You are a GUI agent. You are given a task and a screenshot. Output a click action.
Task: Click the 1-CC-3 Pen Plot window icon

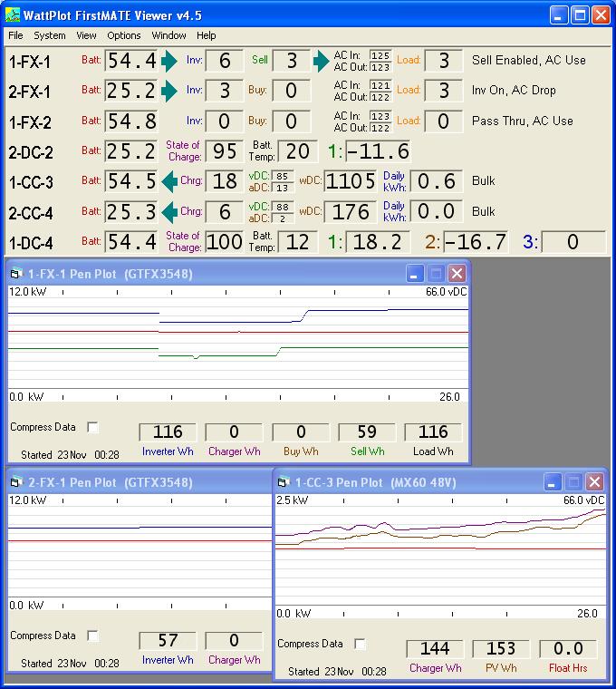click(x=284, y=482)
